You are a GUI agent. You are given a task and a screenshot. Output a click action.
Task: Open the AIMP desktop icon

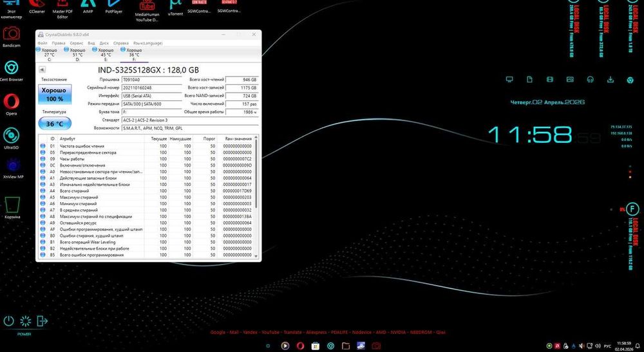pyautogui.click(x=88, y=6)
